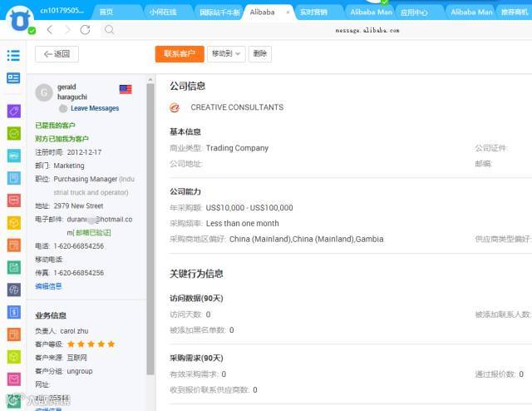
Task: Click the 客户来源 互联网 value
Action: click(x=76, y=358)
